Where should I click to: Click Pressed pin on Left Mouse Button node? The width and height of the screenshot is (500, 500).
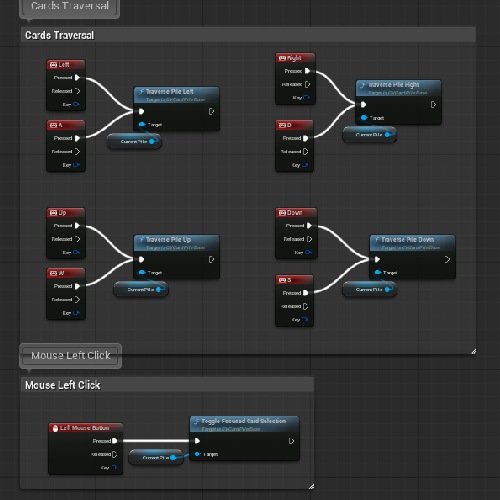115,441
